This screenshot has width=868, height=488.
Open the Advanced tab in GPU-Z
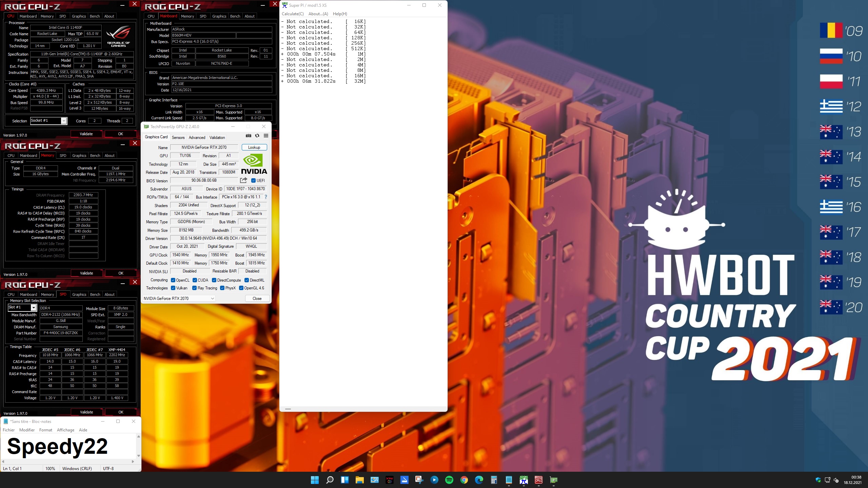(197, 137)
